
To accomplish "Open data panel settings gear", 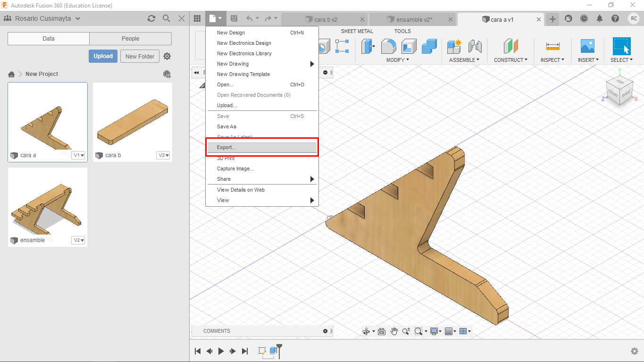I will pos(167,56).
